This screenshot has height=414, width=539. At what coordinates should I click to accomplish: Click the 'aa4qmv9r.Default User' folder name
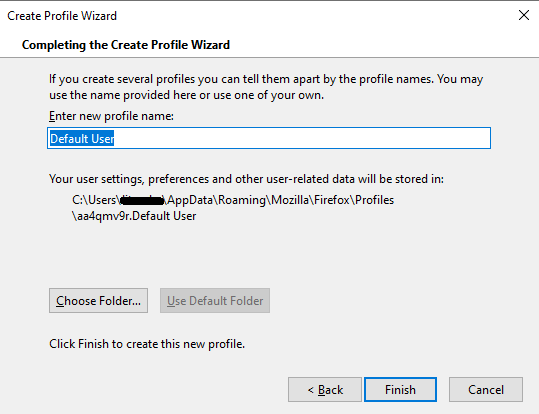[x=134, y=216]
